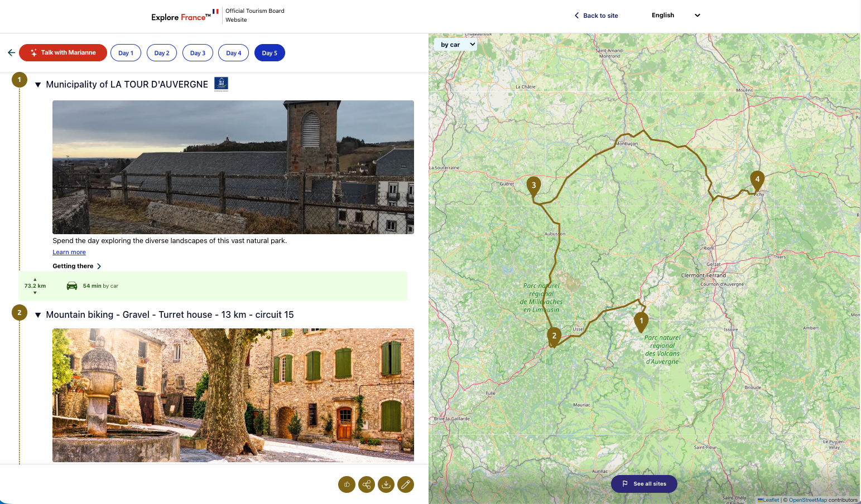
Task: Collapse the Municipality of LA TOUR D'AUVERGNE section
Action: tap(38, 85)
